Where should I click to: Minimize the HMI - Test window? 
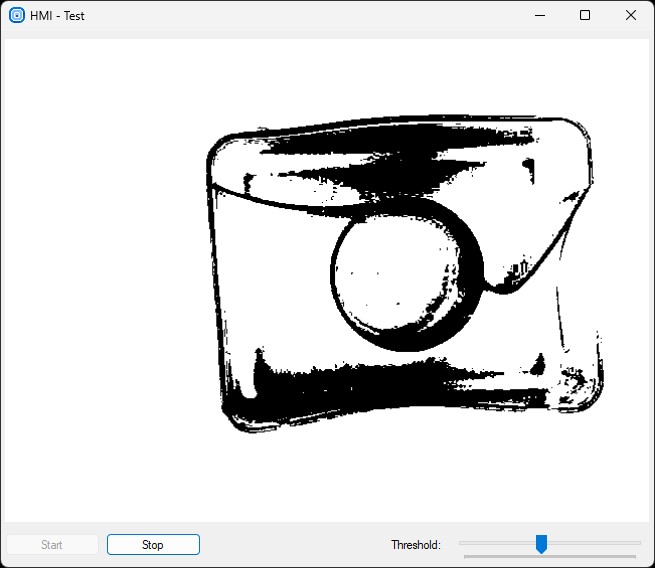[x=540, y=15]
